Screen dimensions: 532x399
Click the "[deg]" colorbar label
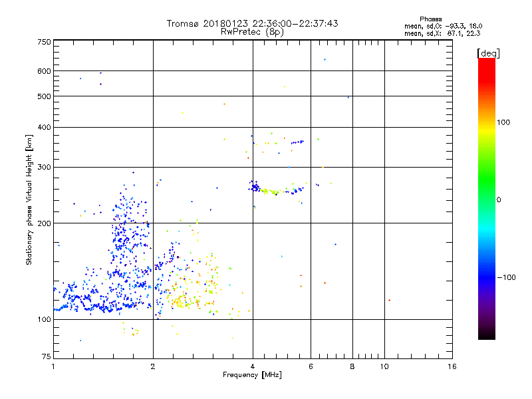tap(488, 53)
